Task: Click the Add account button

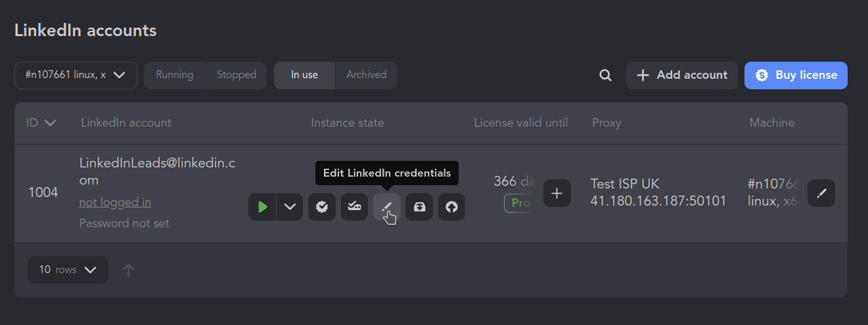Action: coord(682,75)
